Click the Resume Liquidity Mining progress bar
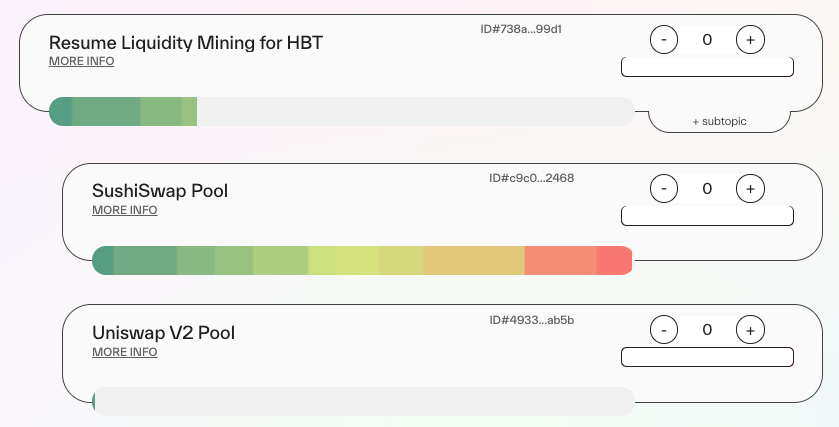This screenshot has width=839, height=427. 341,111
